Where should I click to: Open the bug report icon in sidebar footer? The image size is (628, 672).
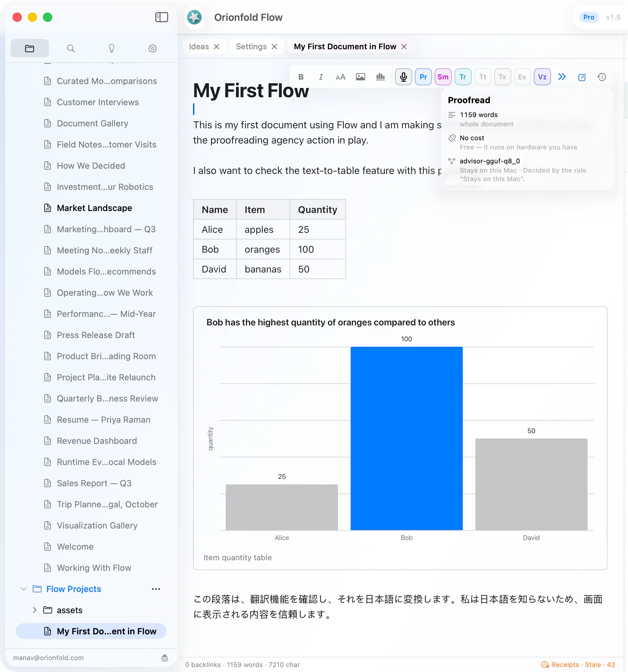[165, 658]
